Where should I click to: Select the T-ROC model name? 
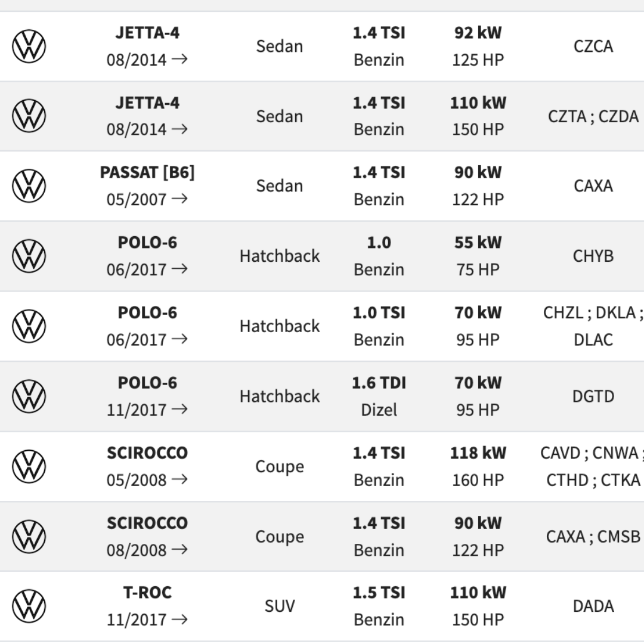coord(147,593)
